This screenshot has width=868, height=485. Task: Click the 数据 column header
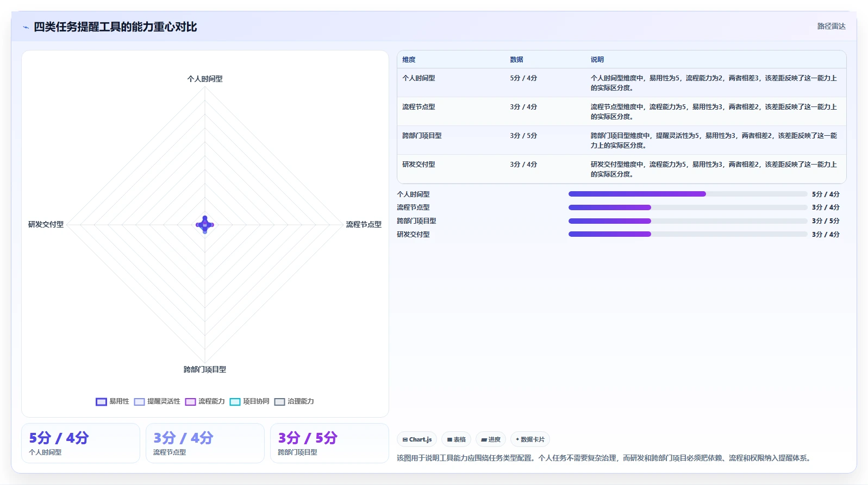tap(516, 60)
